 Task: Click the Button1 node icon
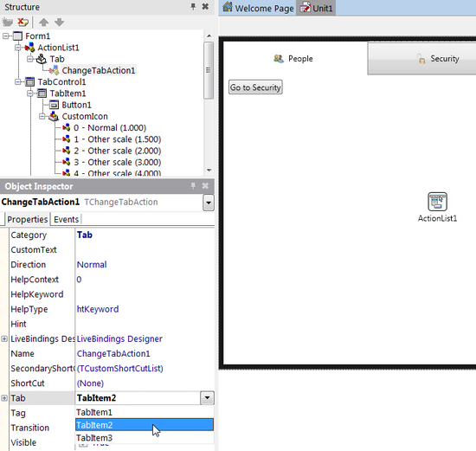point(54,105)
